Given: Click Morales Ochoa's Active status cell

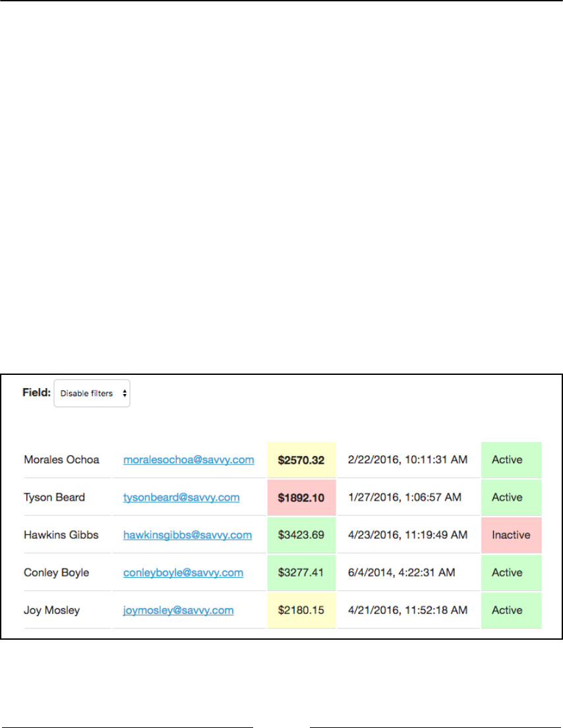Looking at the screenshot, I should tap(512, 460).
